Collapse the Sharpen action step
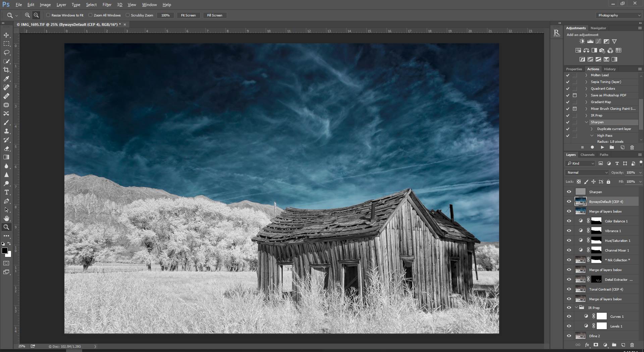Image resolution: width=644 pixels, height=352 pixels. click(x=586, y=122)
